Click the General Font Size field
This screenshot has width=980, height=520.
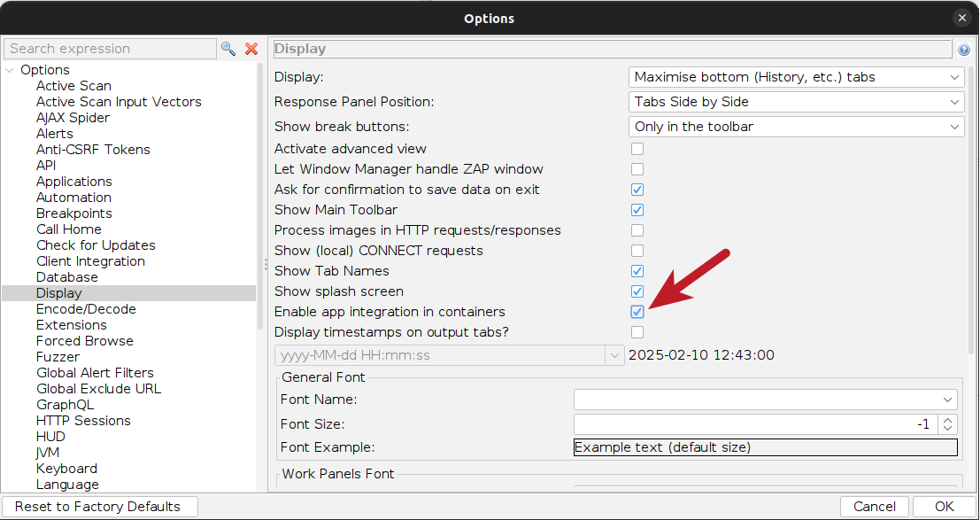click(x=756, y=424)
